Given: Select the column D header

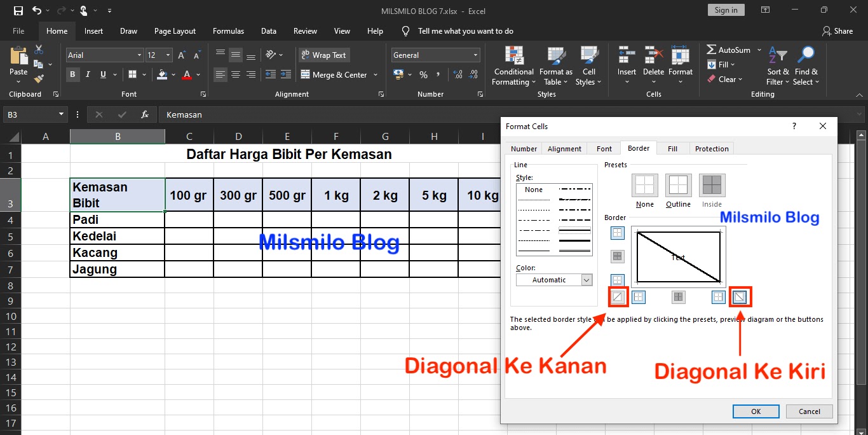Looking at the screenshot, I should pyautogui.click(x=238, y=136).
